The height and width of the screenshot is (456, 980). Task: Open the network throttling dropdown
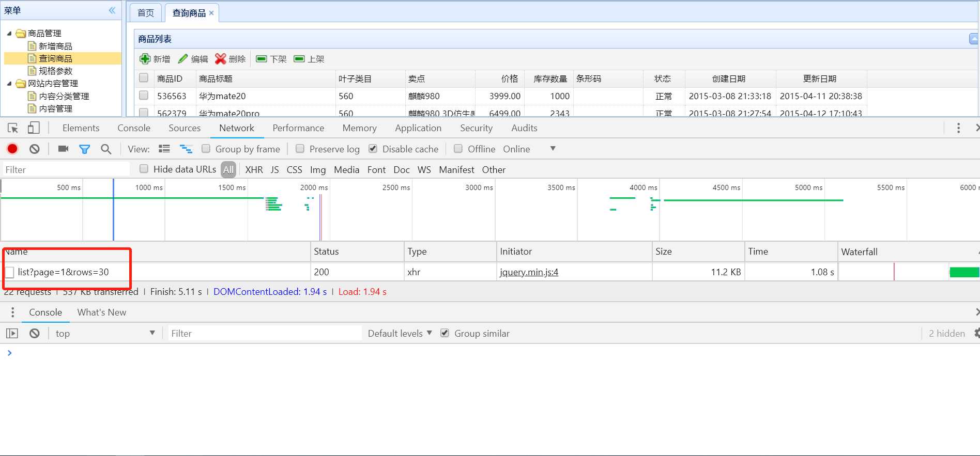click(553, 149)
